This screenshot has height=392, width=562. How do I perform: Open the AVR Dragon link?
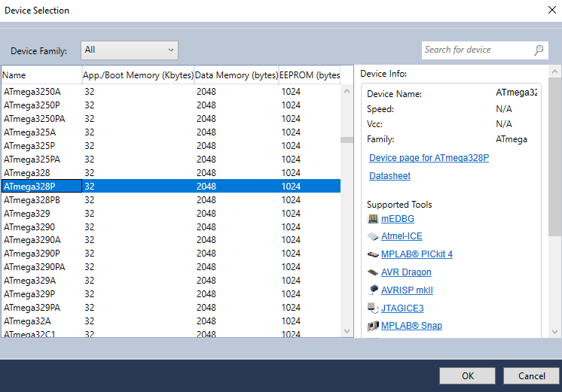(406, 272)
